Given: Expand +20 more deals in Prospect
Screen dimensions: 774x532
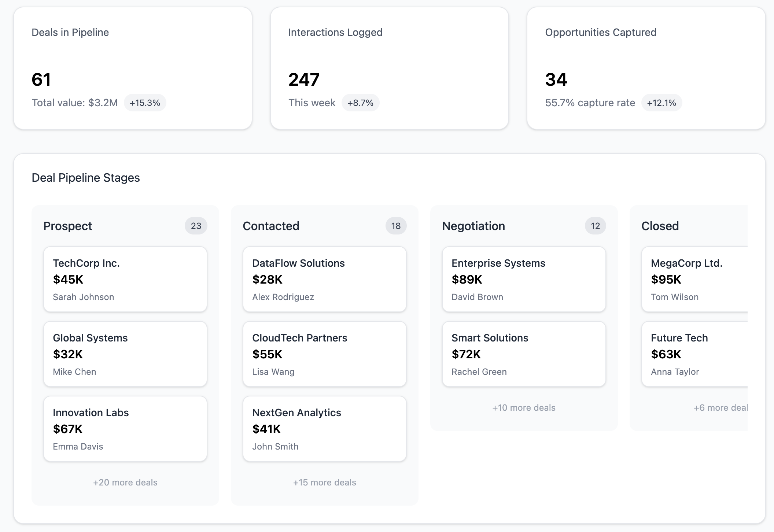Looking at the screenshot, I should [x=125, y=482].
